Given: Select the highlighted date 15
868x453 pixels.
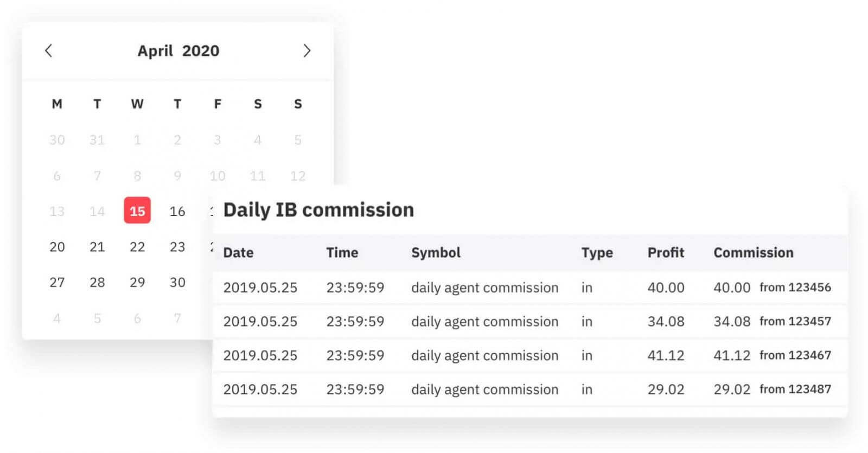Looking at the screenshot, I should 137,210.
